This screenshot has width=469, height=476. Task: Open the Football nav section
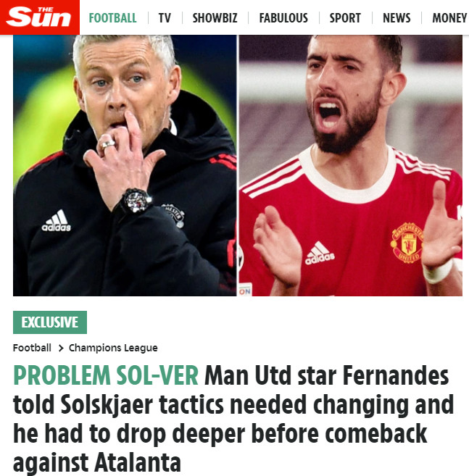pos(112,18)
